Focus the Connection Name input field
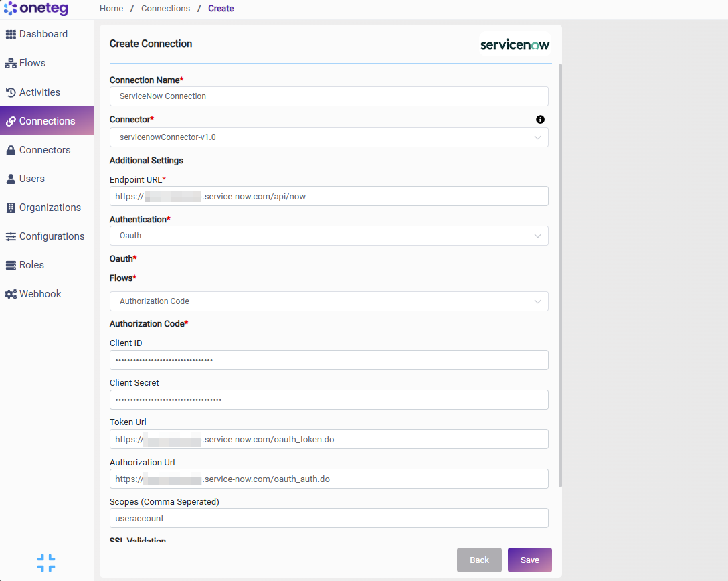The image size is (728, 581). coord(329,96)
